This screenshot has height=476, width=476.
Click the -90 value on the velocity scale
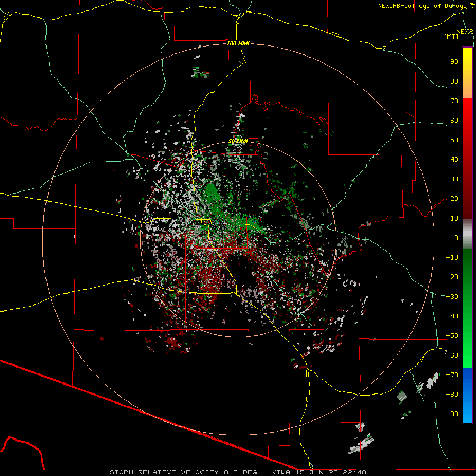tap(452, 414)
